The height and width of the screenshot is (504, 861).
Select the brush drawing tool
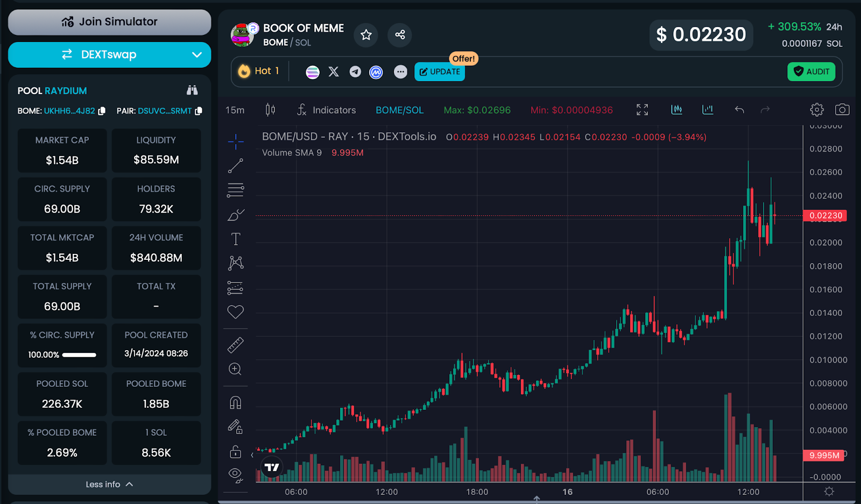[236, 215]
